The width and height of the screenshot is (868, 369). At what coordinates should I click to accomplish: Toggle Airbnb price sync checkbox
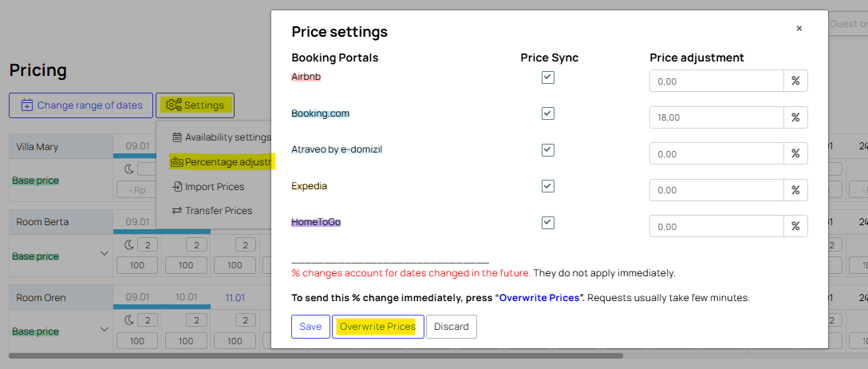coord(548,77)
